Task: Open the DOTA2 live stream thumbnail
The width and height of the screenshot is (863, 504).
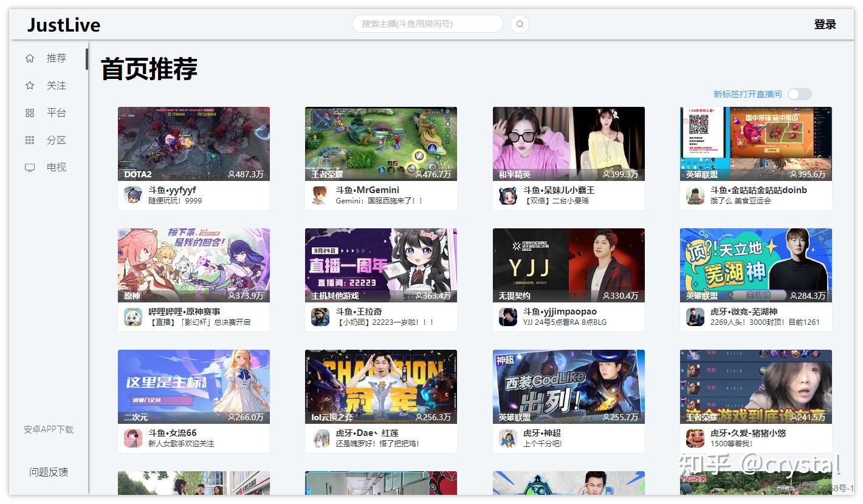Action: pos(193,143)
